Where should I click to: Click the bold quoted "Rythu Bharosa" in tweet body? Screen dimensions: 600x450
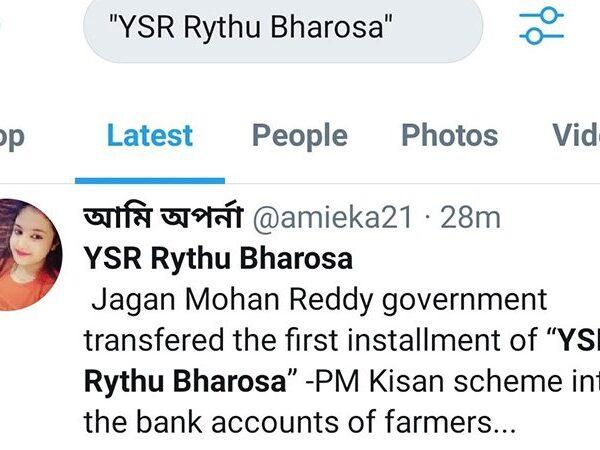[185, 382]
